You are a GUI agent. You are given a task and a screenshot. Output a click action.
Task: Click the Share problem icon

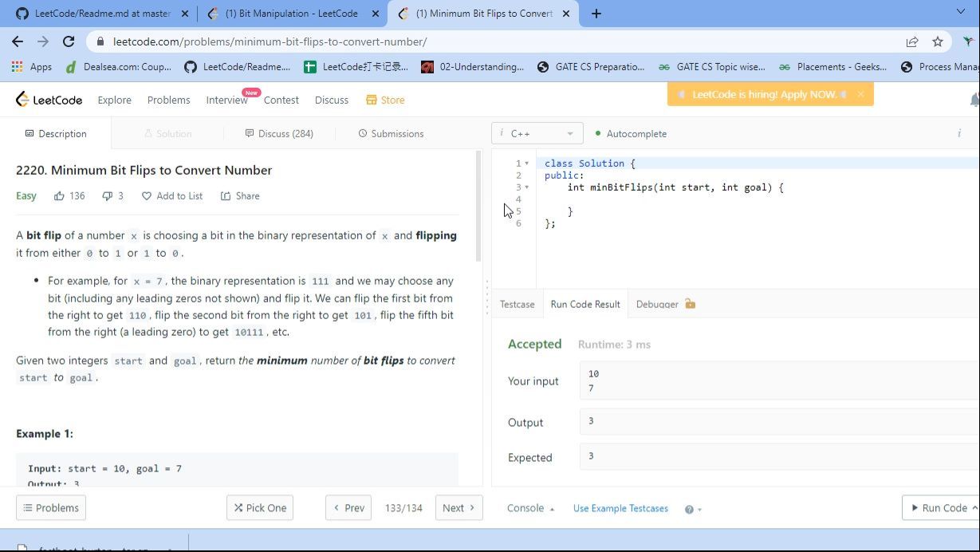point(226,196)
